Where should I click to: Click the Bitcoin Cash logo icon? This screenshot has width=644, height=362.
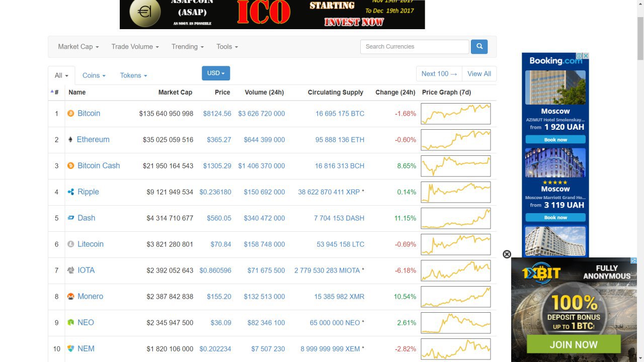click(x=70, y=166)
